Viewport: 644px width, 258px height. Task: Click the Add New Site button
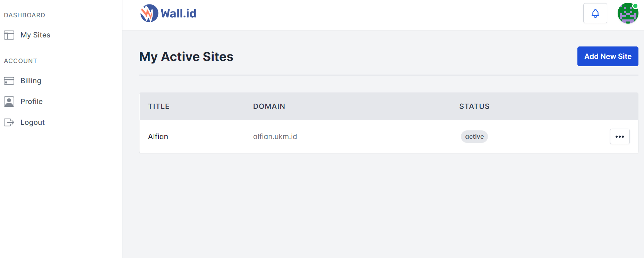click(x=608, y=56)
